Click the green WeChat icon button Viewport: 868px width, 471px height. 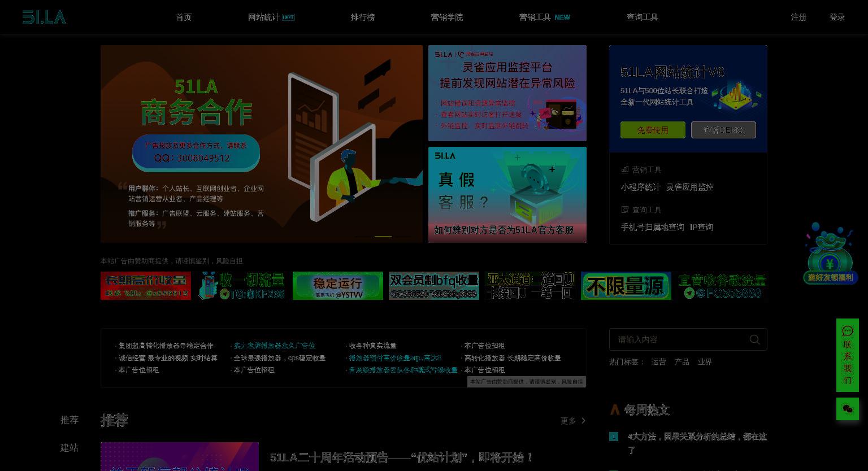click(x=848, y=409)
